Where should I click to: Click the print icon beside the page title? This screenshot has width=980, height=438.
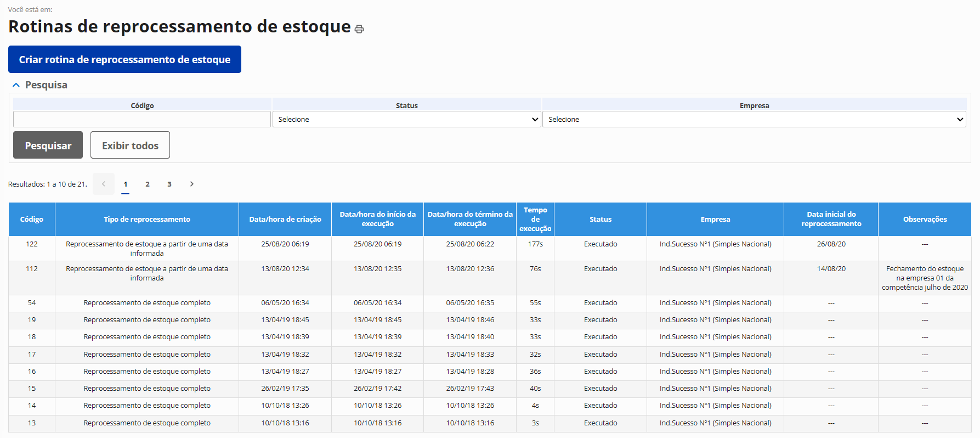pyautogui.click(x=359, y=29)
